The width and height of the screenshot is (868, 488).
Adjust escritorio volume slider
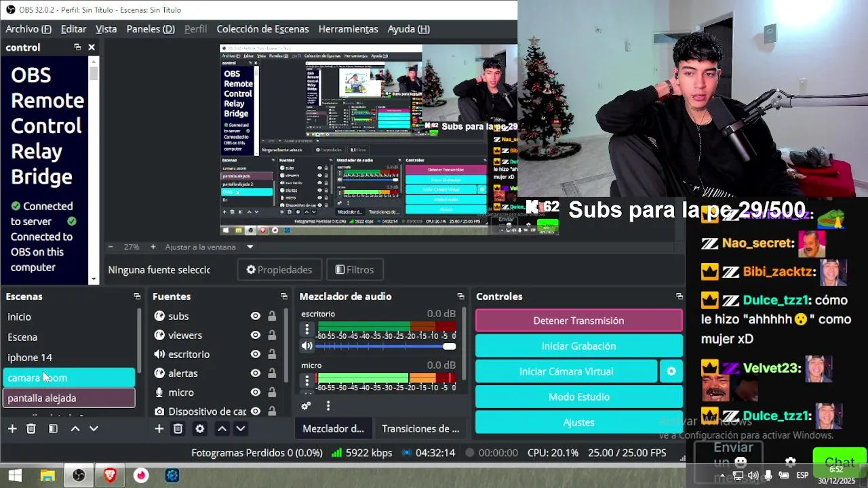pos(385,346)
